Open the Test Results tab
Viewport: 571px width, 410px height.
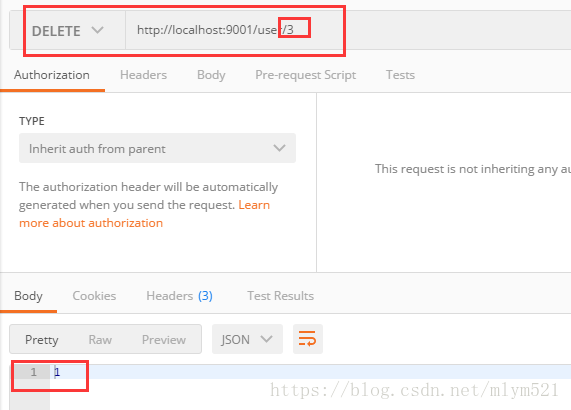click(x=280, y=296)
